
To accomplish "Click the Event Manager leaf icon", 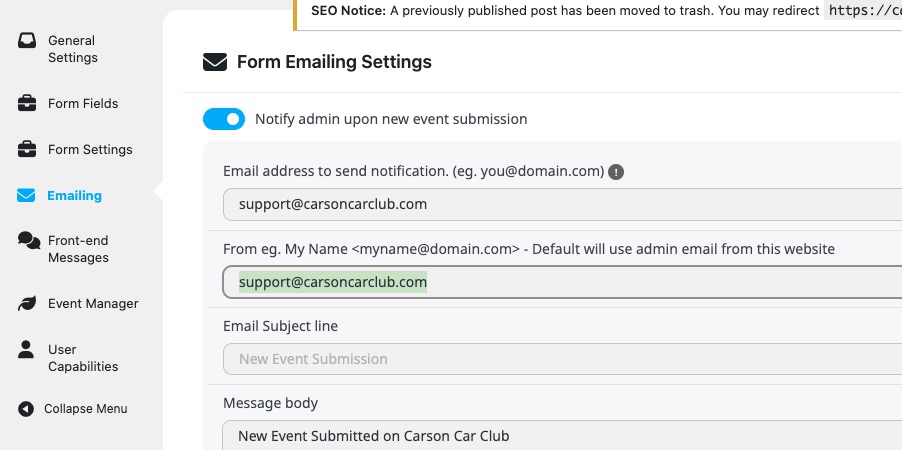I will click(28, 303).
